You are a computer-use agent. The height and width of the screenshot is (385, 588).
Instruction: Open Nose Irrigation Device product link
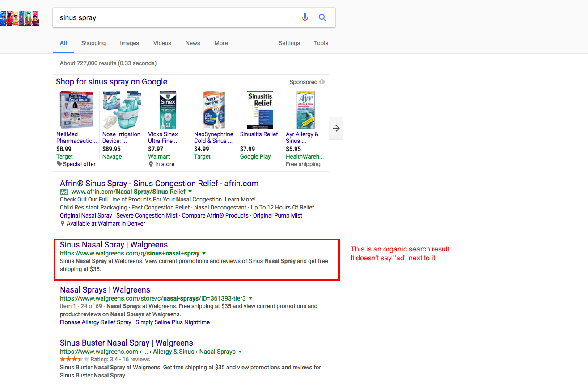pos(121,138)
